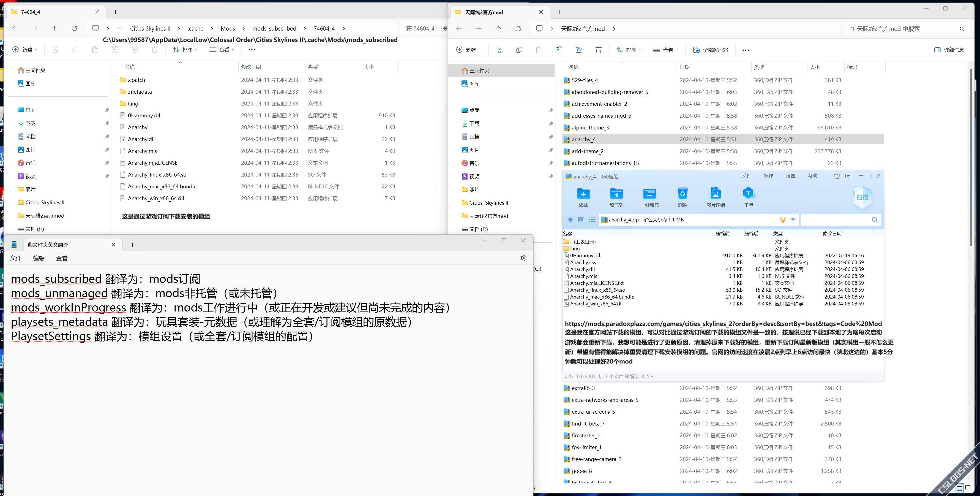Open 查看 menu in Notepad

point(62,258)
